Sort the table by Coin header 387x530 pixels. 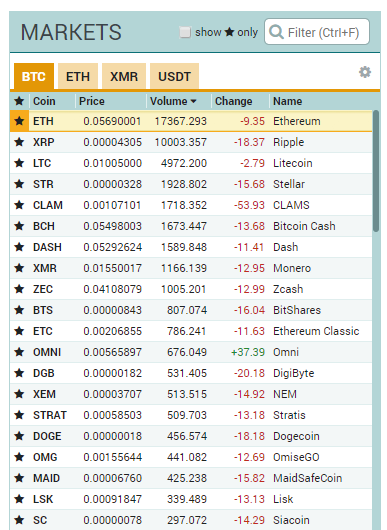(x=44, y=101)
